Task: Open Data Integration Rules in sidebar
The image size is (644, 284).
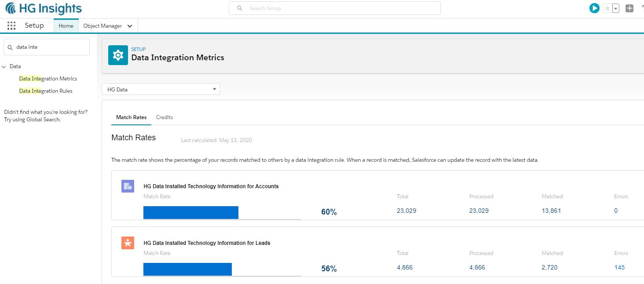Action: pyautogui.click(x=46, y=91)
